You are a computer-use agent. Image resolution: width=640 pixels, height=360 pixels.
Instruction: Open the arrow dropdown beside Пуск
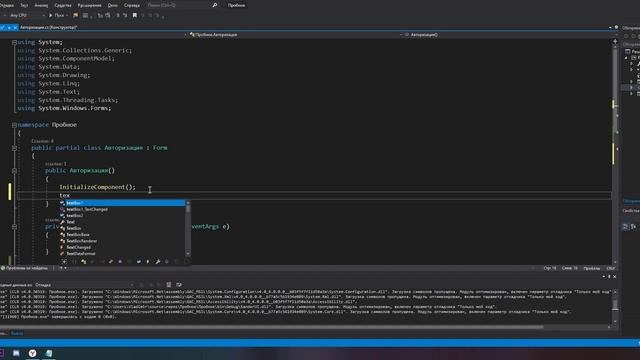pyautogui.click(x=67, y=16)
